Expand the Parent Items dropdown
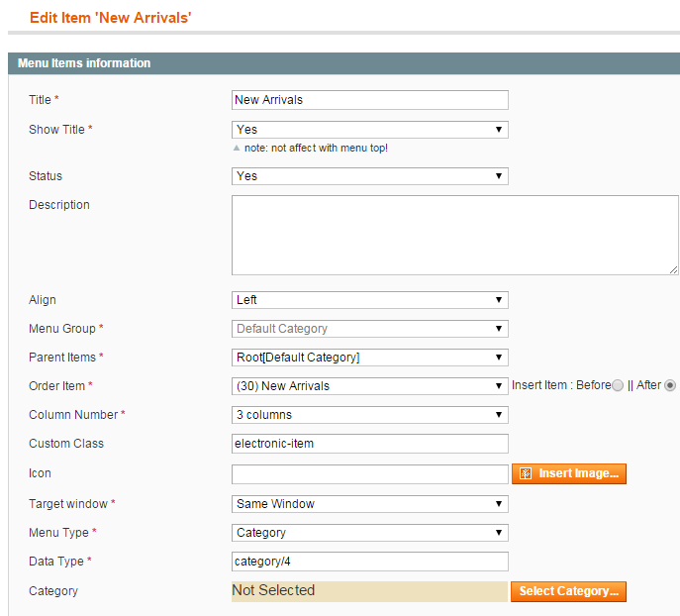 [370, 358]
